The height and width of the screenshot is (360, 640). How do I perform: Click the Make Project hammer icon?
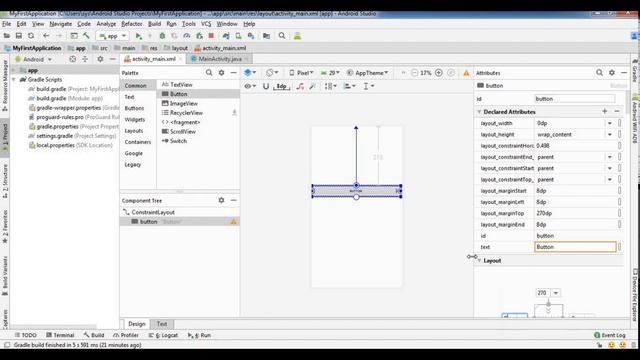pos(86,36)
